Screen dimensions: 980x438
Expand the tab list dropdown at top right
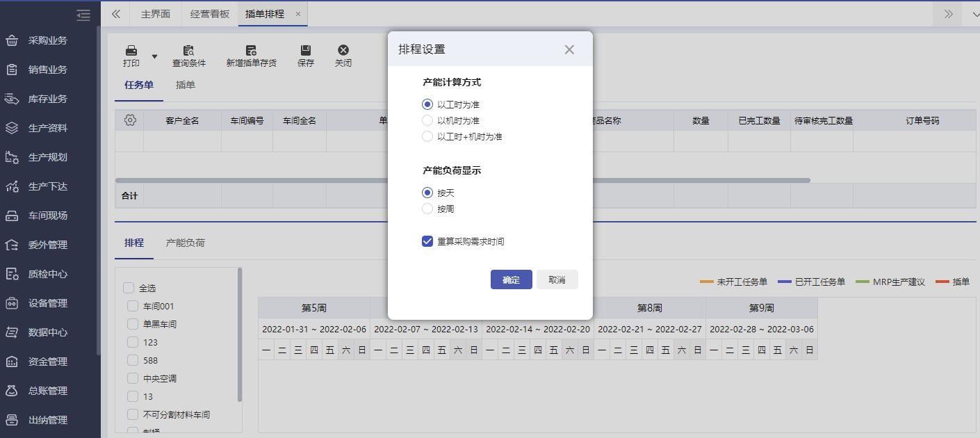(x=974, y=14)
